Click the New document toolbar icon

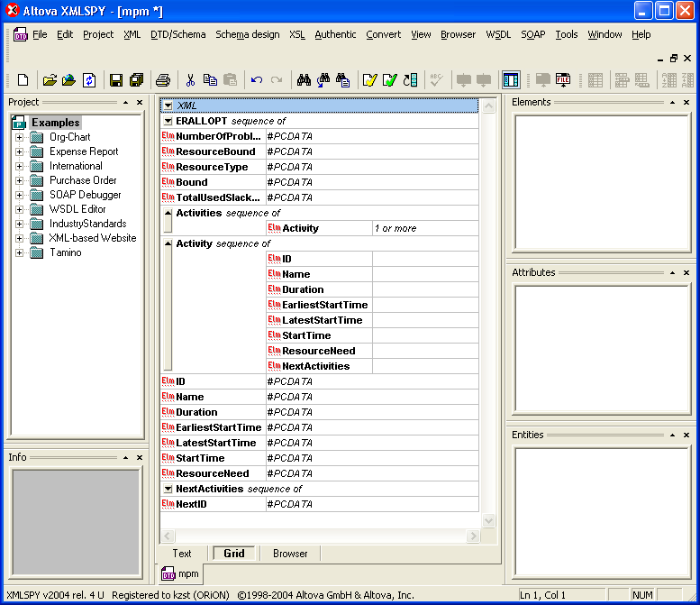23,80
